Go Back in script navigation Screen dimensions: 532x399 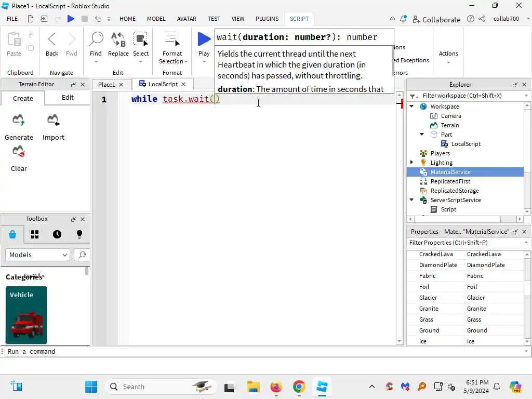[52, 39]
